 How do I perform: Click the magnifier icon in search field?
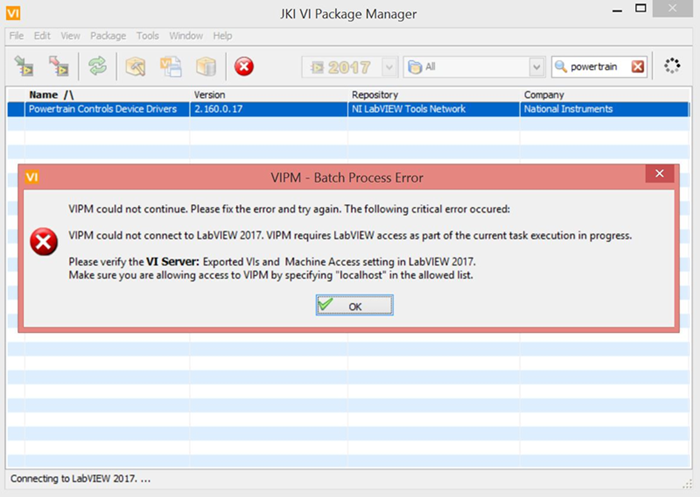point(560,67)
